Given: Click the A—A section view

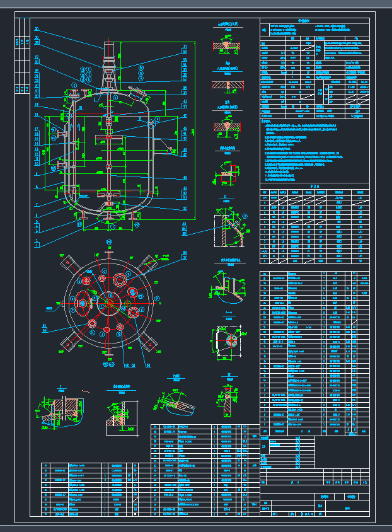Looking at the screenshot, I should [225, 344].
